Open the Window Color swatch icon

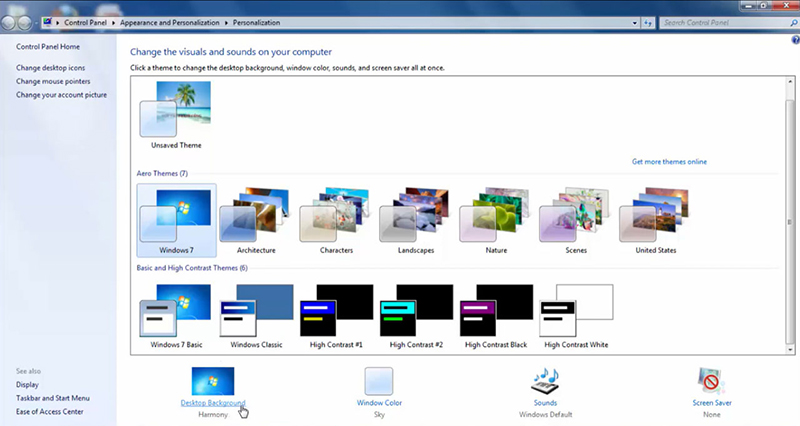tap(379, 381)
